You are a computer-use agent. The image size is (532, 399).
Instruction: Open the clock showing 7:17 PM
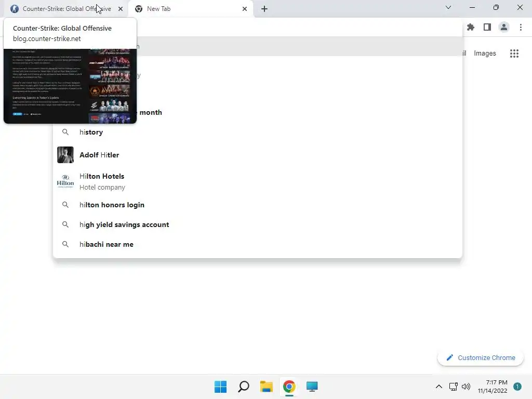point(493,387)
